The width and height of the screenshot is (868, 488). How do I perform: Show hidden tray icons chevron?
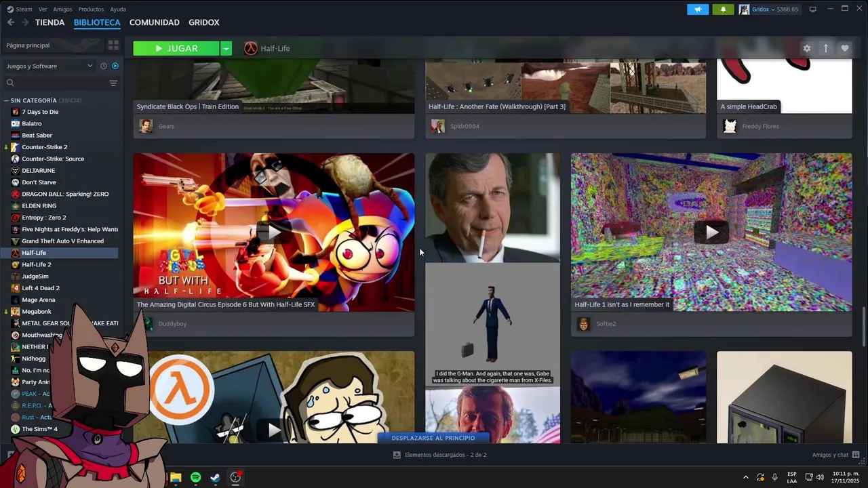[746, 477]
